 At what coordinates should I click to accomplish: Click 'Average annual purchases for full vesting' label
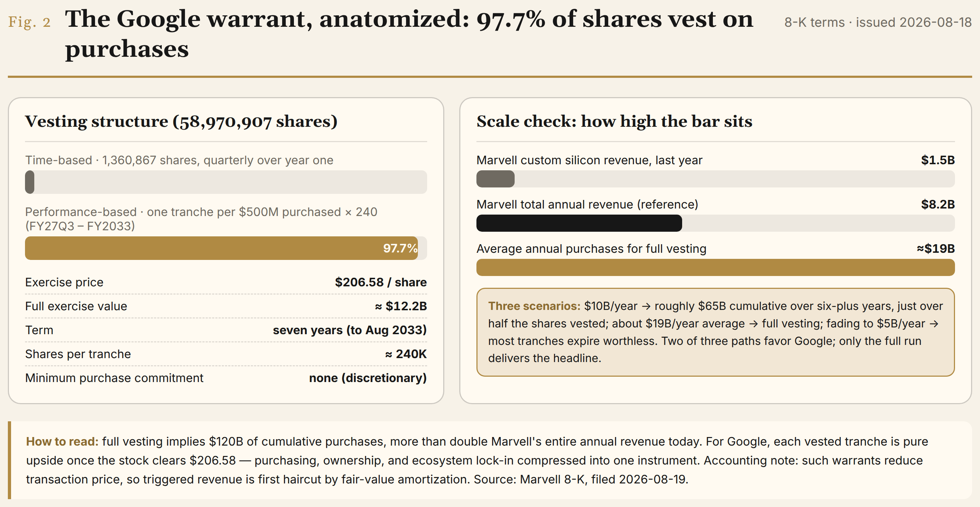click(591, 249)
